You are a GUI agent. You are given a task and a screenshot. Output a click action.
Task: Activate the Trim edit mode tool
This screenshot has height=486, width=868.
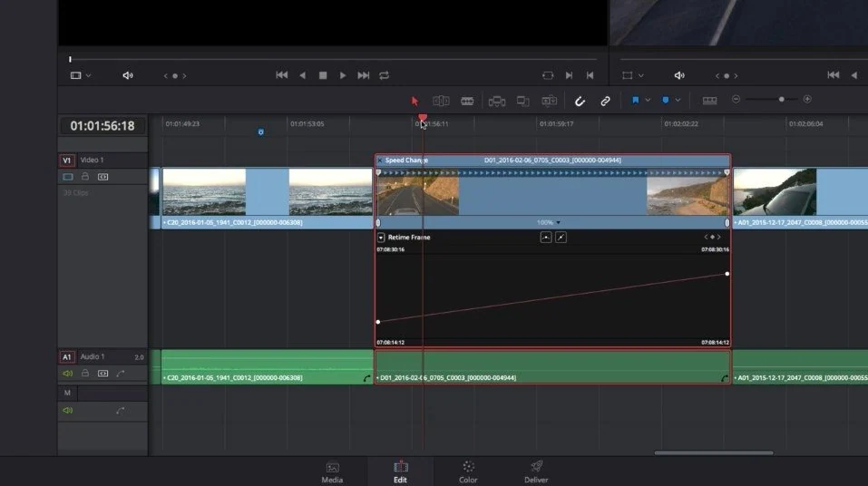click(x=441, y=101)
